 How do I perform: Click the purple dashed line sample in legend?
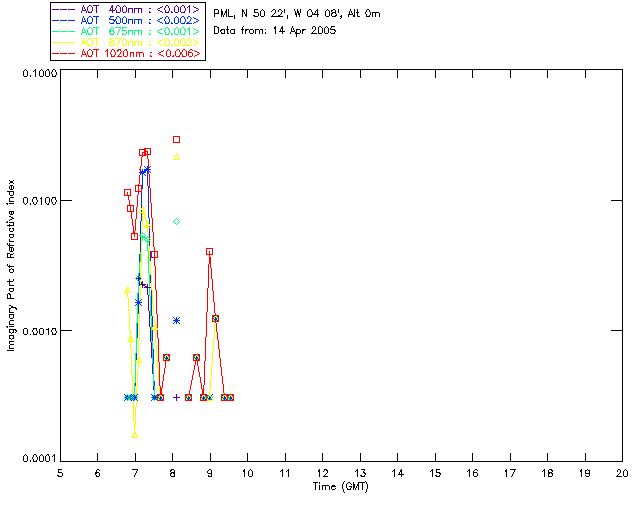tap(64, 9)
